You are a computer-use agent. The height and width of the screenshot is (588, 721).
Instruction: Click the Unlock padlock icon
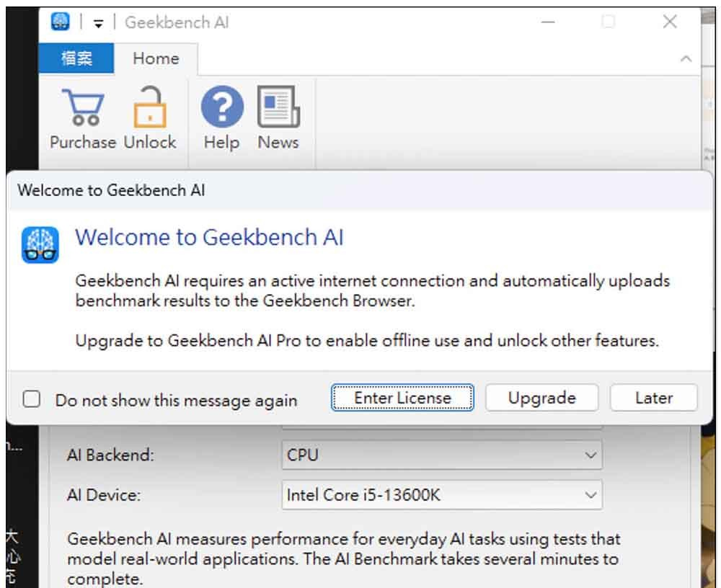pyautogui.click(x=150, y=107)
